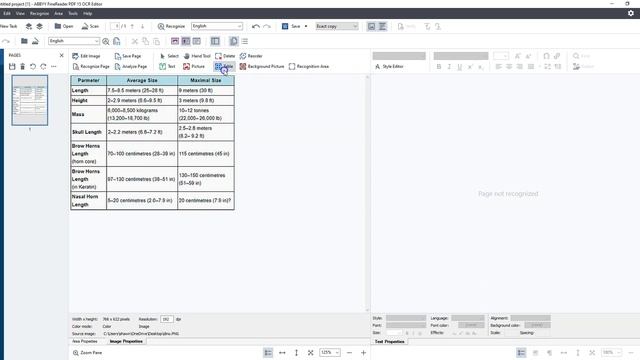Open the 125% zoom dropdown
640x360 pixels.
click(x=330, y=353)
